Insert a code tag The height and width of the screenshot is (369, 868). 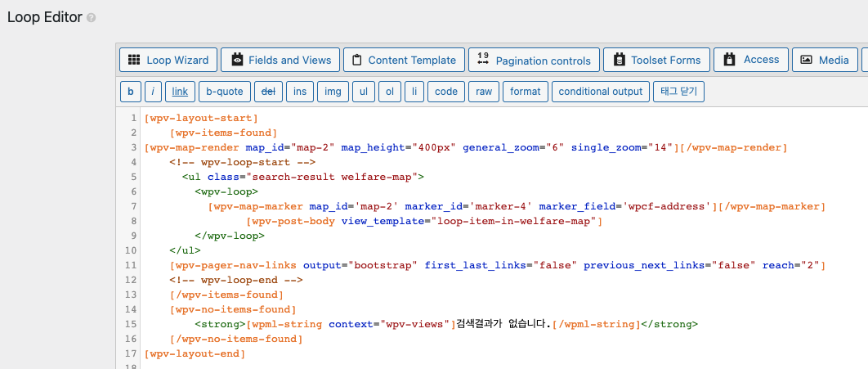446,92
